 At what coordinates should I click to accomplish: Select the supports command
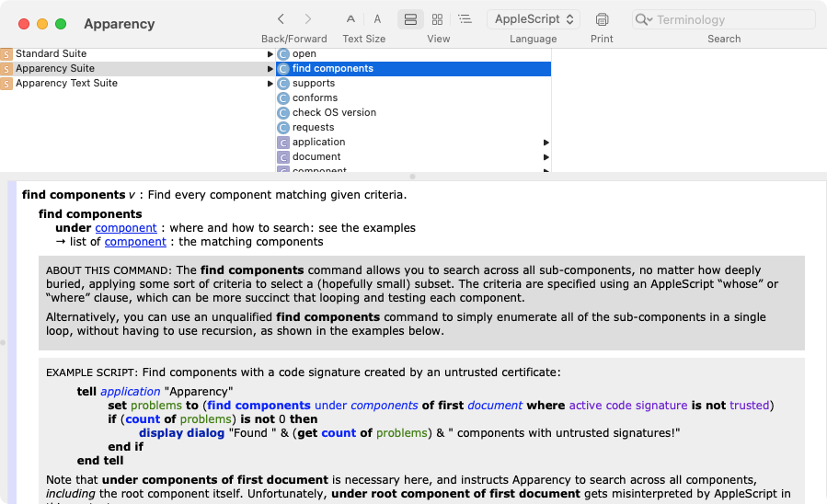click(414, 84)
